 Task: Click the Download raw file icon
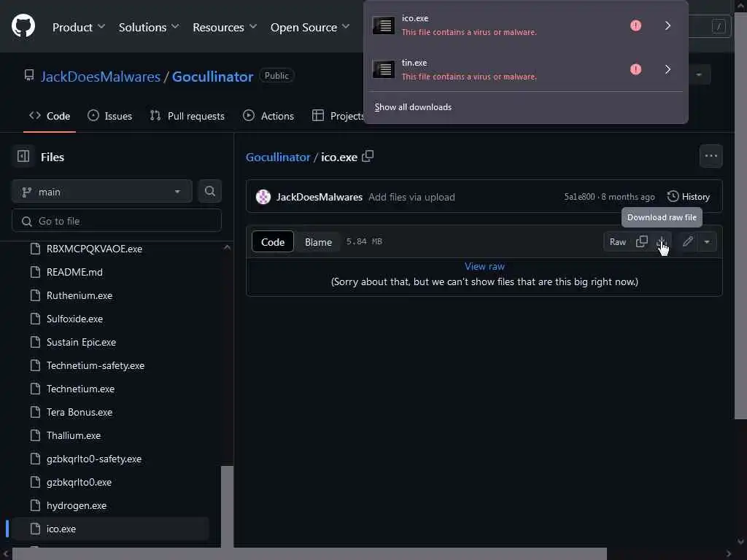661,242
